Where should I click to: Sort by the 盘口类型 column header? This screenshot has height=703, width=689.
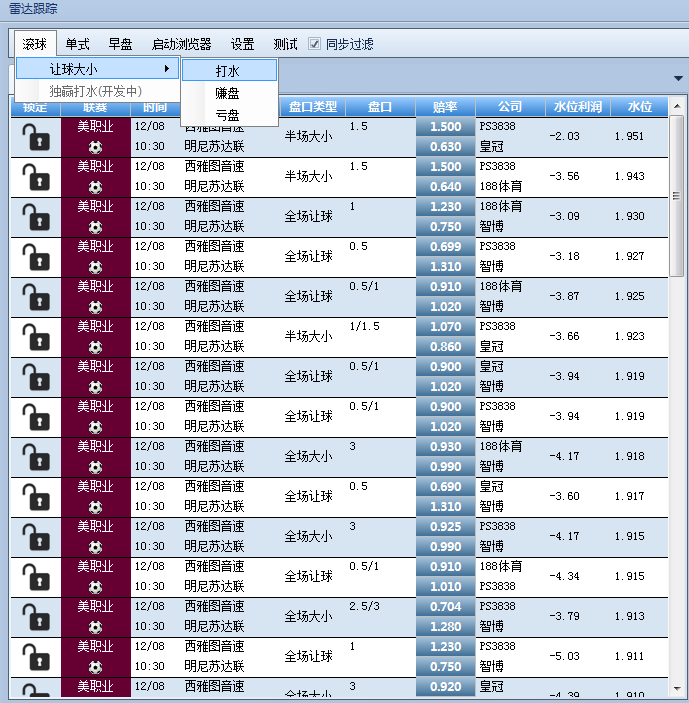[x=312, y=107]
